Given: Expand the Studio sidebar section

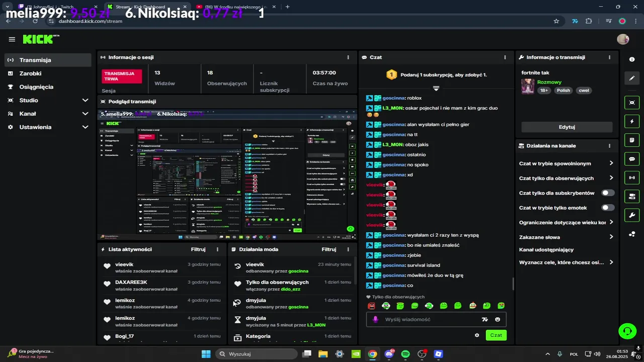Looking at the screenshot, I should tap(48, 100).
